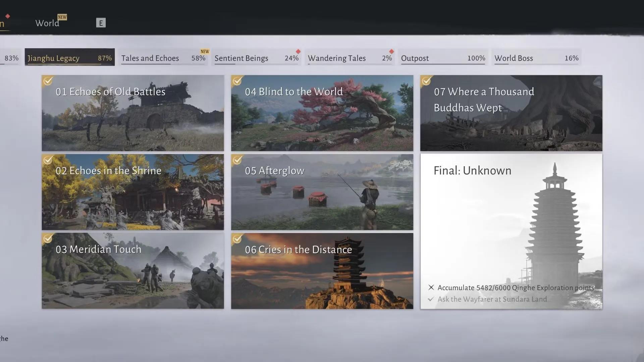The image size is (644, 362).
Task: Toggle the completion check on the Afterglow card
Action: [x=237, y=161]
